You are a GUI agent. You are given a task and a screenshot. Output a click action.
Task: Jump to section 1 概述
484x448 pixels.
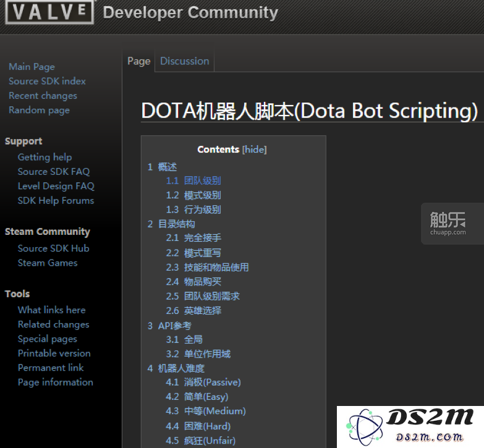point(162,167)
